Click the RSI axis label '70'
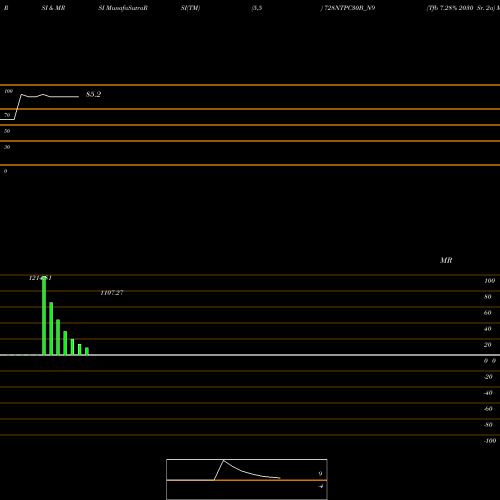 pyautogui.click(x=7, y=115)
